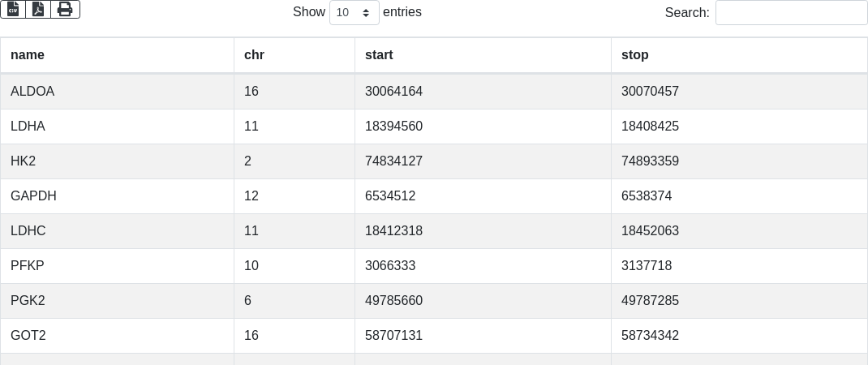Select the GOT2 gene row

click(434, 336)
